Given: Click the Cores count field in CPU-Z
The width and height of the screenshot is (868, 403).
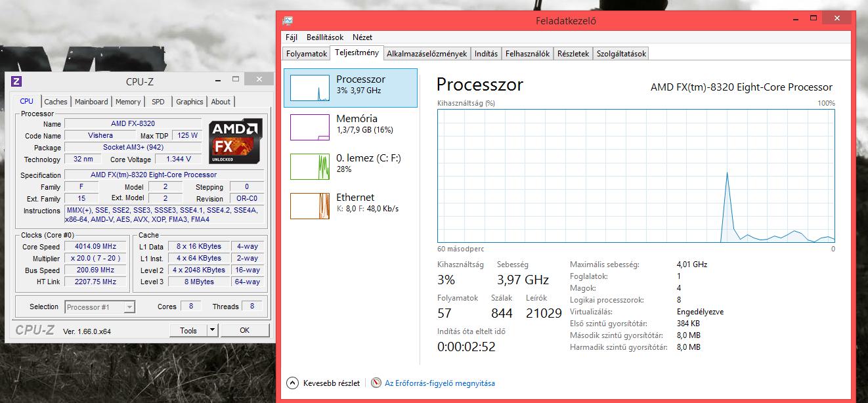Looking at the screenshot, I should 191,306.
